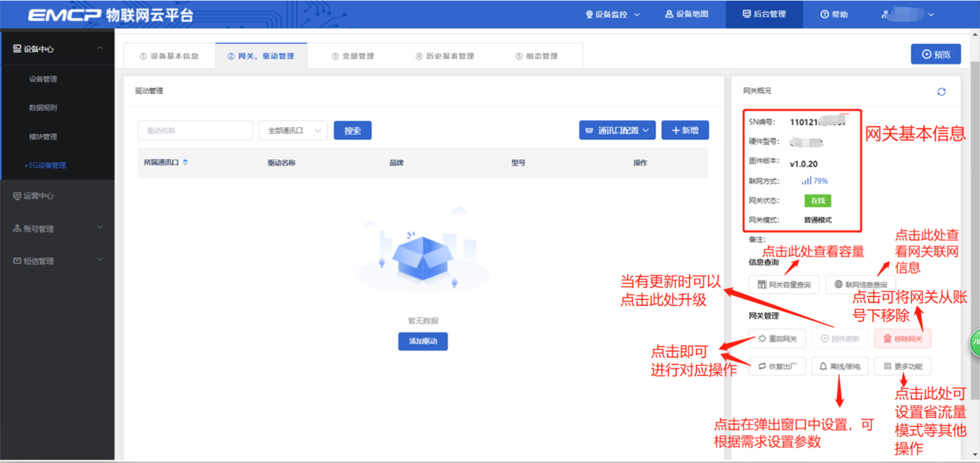
Task: Click the 移除网关 button
Action: [x=902, y=339]
